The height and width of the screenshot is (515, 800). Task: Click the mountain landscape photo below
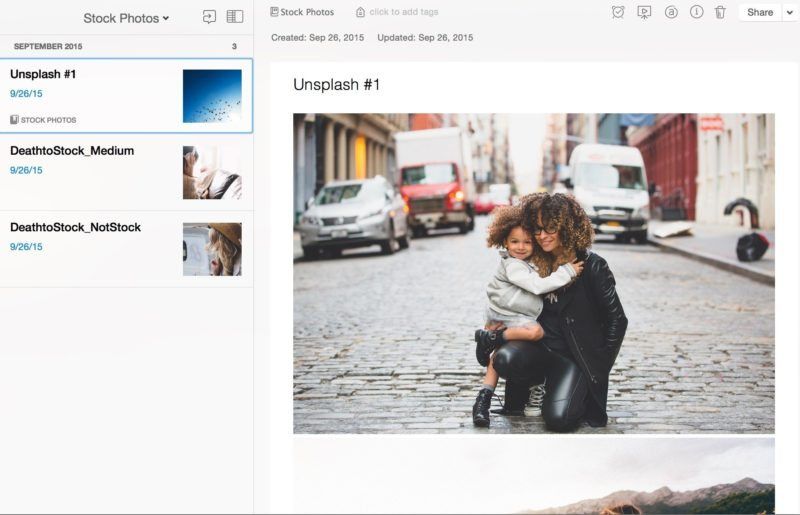click(x=534, y=476)
